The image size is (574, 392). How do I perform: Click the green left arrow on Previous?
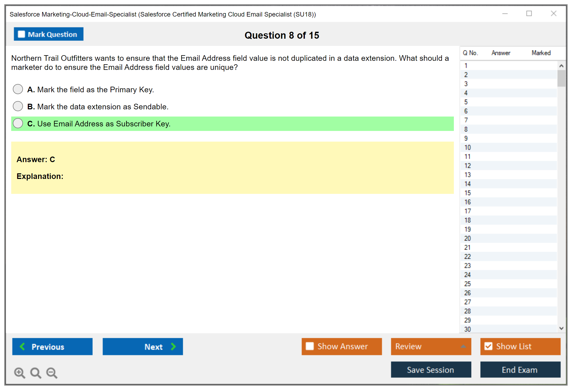22,346
